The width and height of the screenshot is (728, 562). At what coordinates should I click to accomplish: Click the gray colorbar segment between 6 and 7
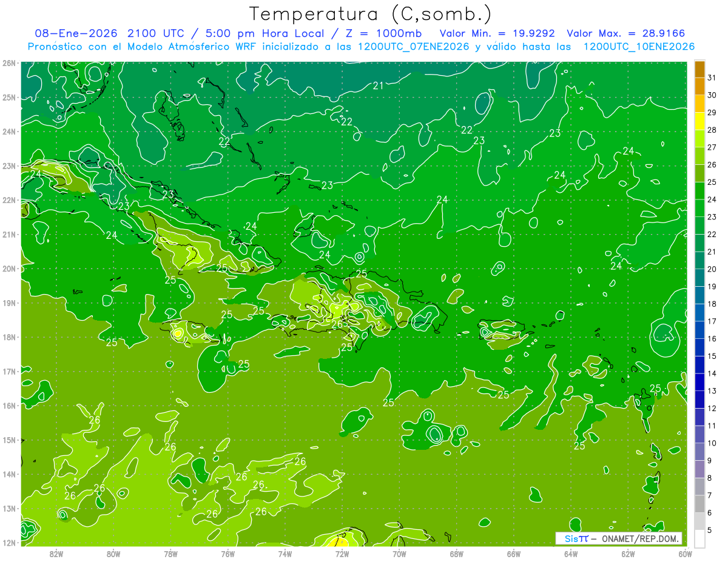pos(699,504)
